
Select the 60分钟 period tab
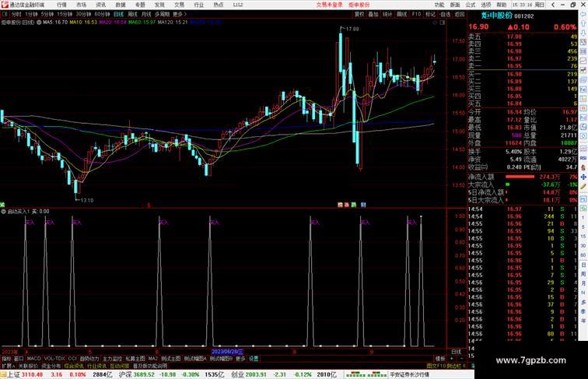pyautogui.click(x=102, y=14)
